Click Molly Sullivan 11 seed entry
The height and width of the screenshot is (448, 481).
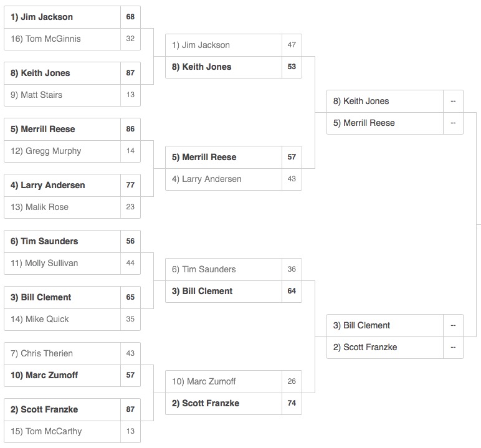72,264
